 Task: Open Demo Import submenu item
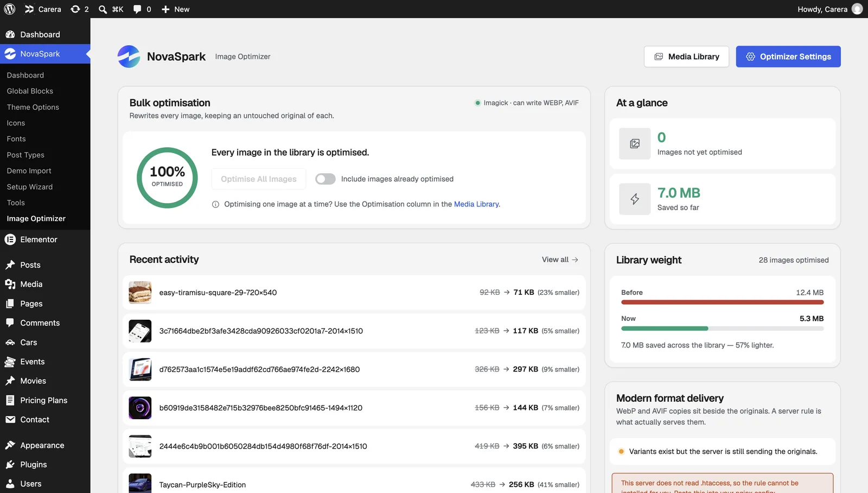(29, 170)
